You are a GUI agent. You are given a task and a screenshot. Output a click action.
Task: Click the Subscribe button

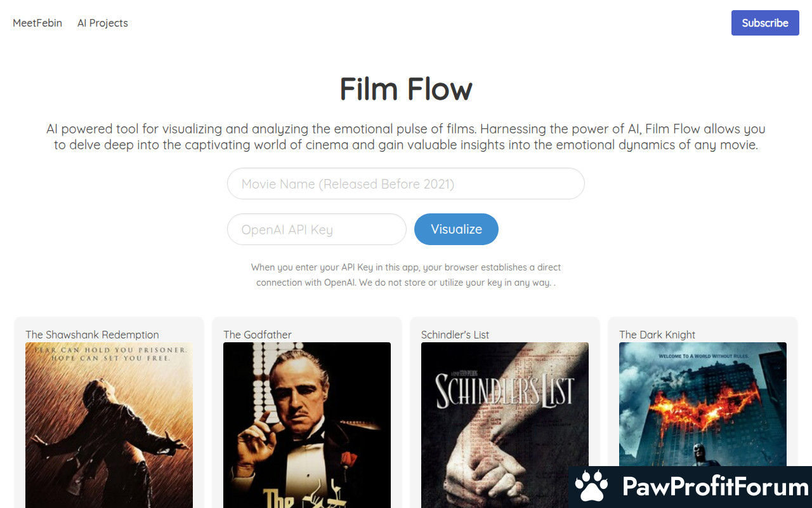tap(765, 23)
